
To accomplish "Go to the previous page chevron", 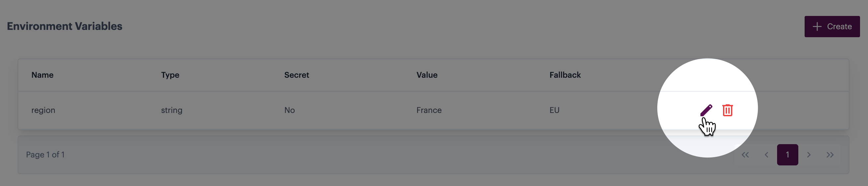I will (x=766, y=155).
